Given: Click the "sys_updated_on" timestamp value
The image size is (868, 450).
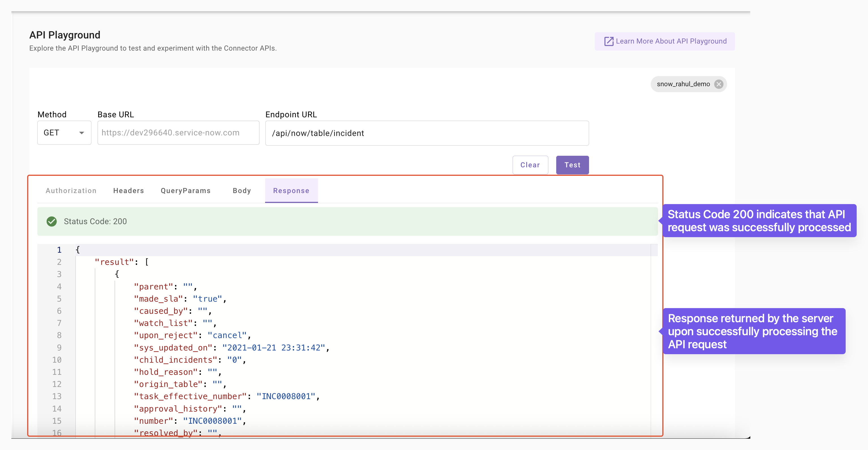Looking at the screenshot, I should coord(274,347).
